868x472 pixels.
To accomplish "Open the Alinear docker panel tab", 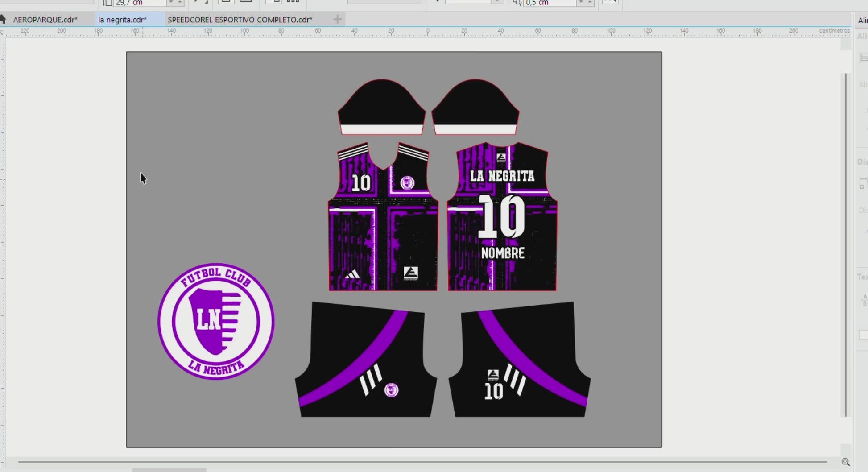I will coord(863,20).
